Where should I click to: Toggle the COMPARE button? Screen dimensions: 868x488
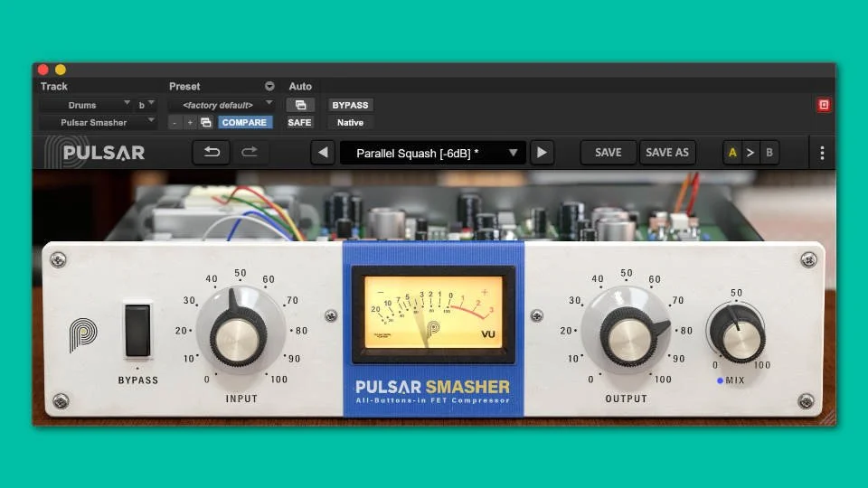click(244, 122)
